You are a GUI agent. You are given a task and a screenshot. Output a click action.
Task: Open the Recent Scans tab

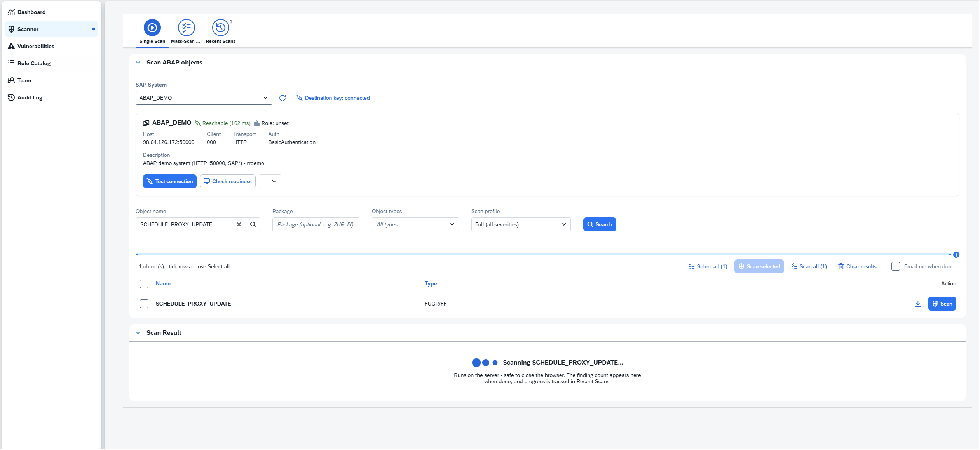(x=221, y=31)
